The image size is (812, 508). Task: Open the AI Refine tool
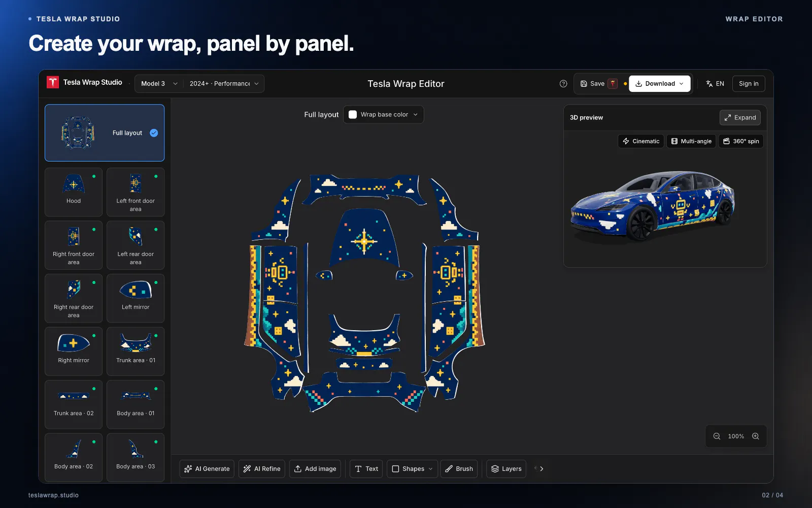click(262, 469)
